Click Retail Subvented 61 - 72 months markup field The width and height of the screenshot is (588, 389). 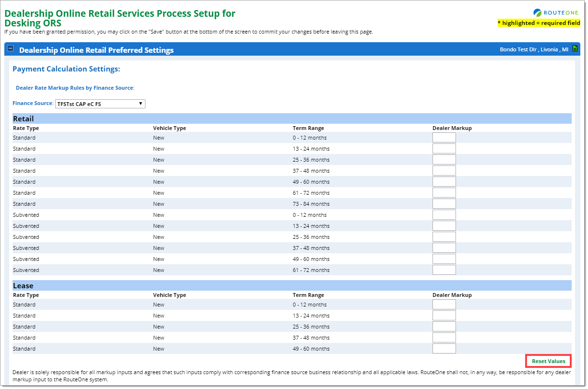pos(444,270)
